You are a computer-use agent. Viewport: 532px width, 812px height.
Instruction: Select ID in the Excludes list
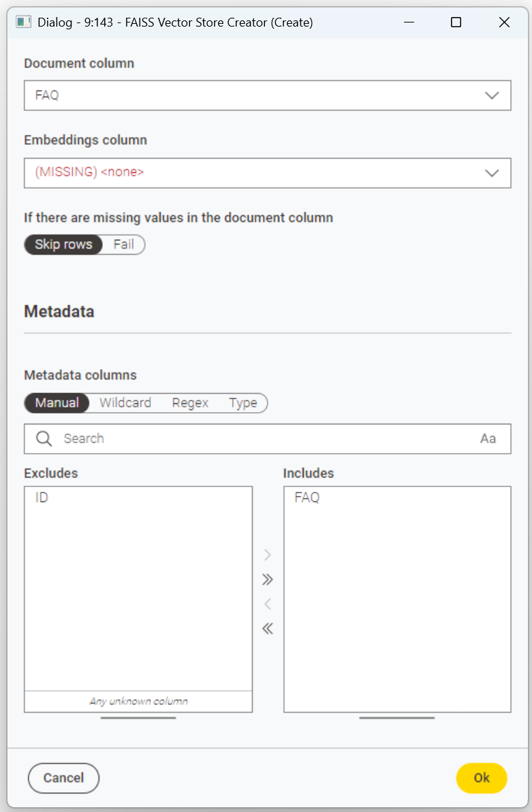tap(138, 498)
